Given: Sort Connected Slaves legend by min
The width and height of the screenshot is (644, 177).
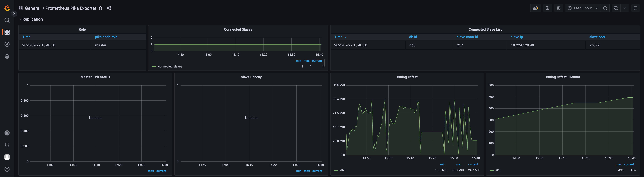Looking at the screenshot, I should point(299,61).
